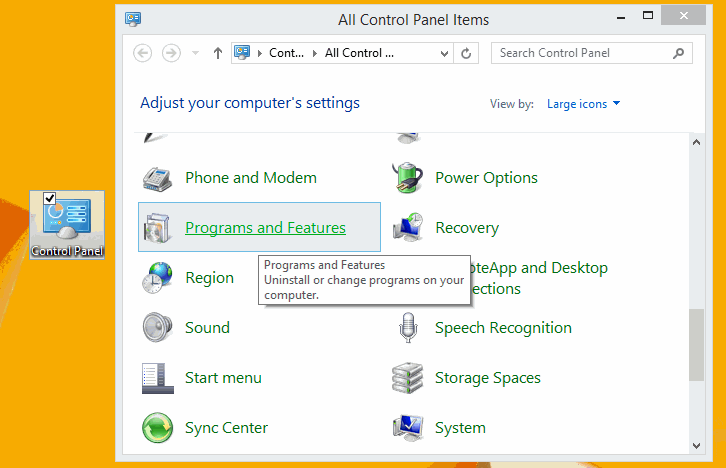Click the Speech Recognition microphone icon

pyautogui.click(x=408, y=327)
